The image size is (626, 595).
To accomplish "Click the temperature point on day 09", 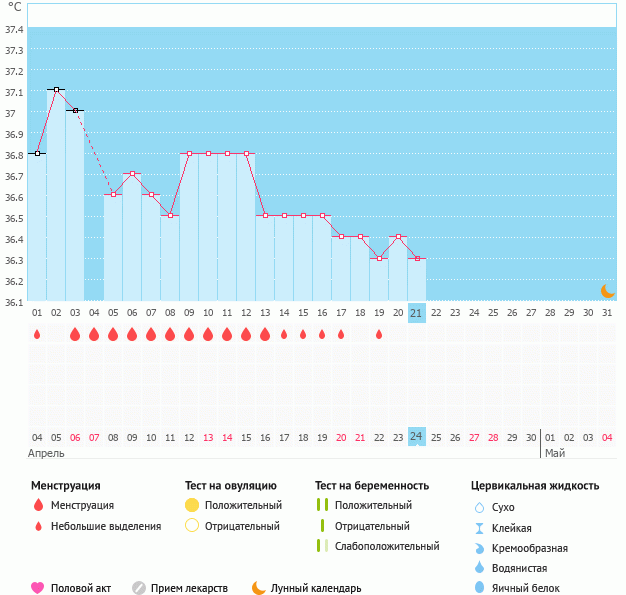I will pos(189,154).
